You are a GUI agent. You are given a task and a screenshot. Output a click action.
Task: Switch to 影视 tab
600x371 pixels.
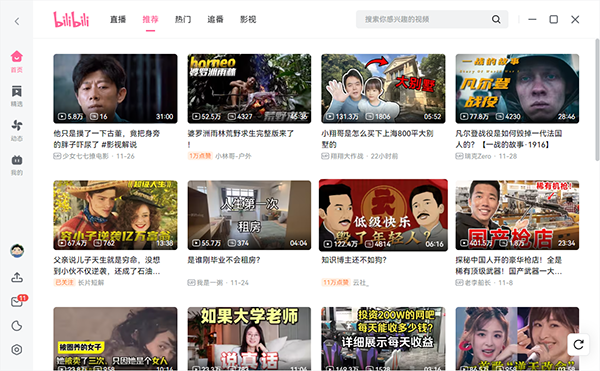click(248, 20)
